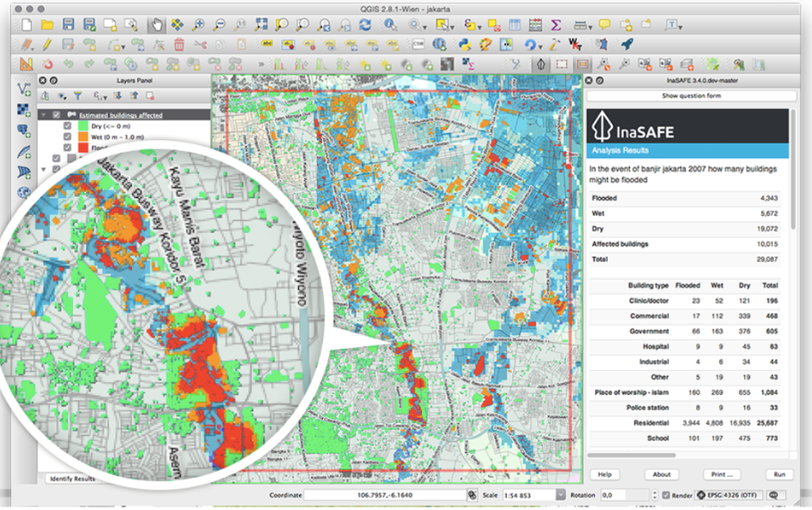Open the Statistical Summary sigma tool
Screen dimensions: 812x510
(556, 25)
